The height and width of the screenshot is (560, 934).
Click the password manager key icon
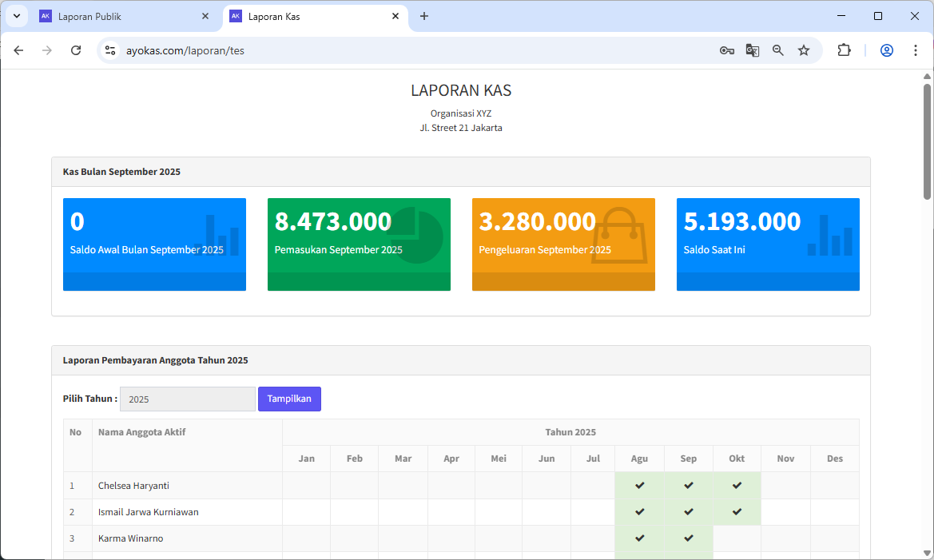point(726,50)
